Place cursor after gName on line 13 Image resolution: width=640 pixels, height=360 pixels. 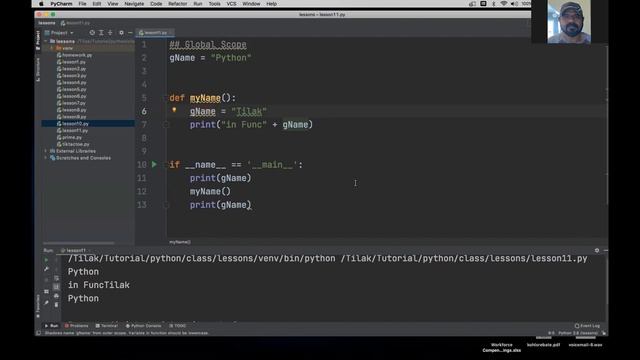(247, 205)
